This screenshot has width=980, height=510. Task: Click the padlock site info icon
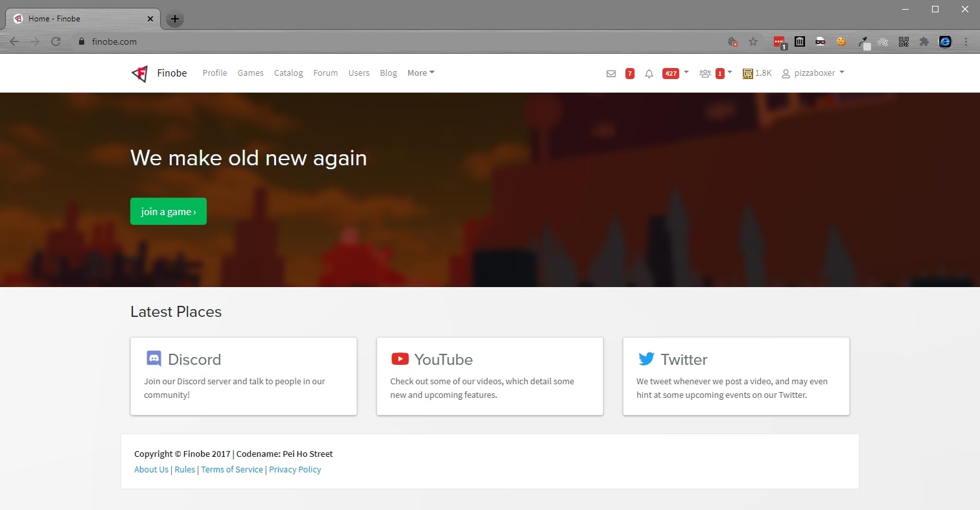click(81, 41)
